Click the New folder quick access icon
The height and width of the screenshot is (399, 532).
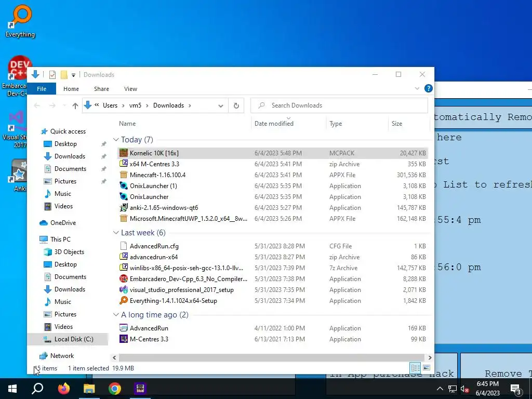coord(64,75)
